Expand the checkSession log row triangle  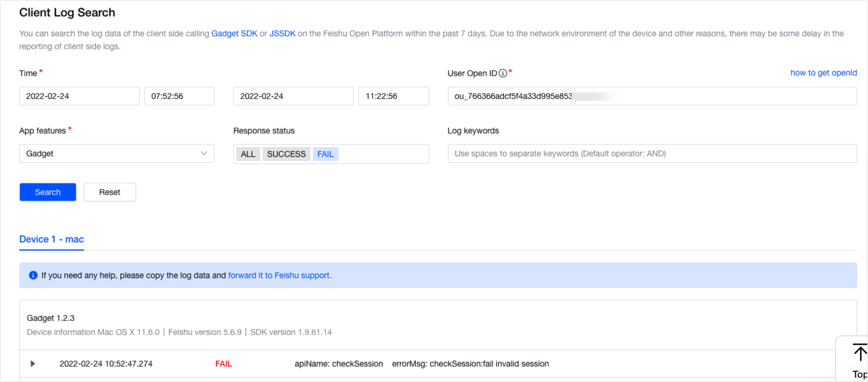33,364
